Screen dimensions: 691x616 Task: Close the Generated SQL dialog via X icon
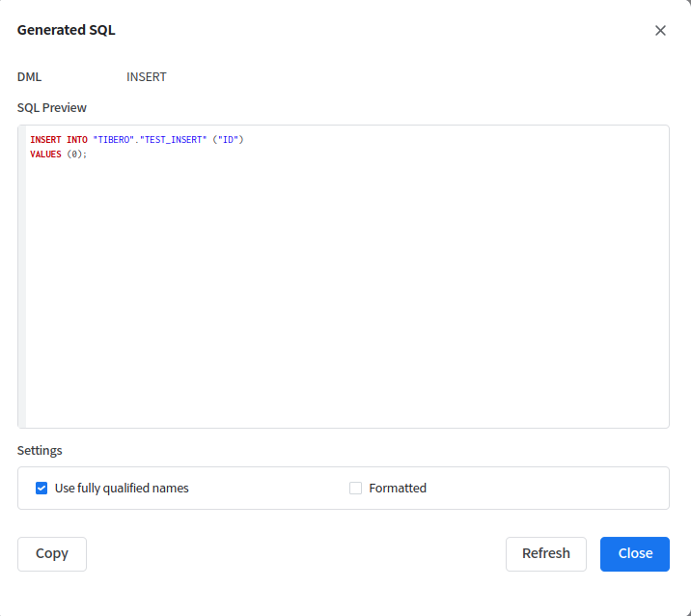[x=660, y=30]
